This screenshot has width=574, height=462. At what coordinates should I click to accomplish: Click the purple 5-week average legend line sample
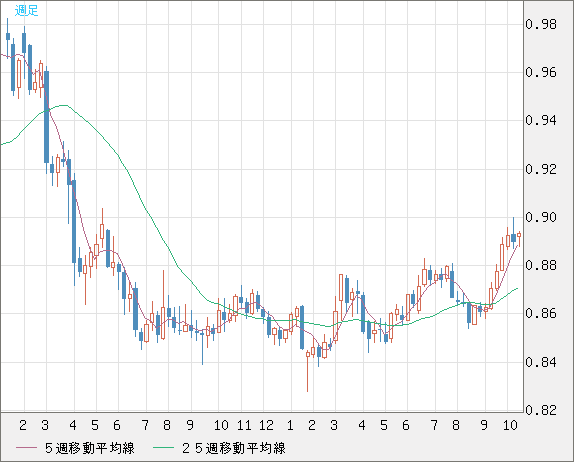26,448
